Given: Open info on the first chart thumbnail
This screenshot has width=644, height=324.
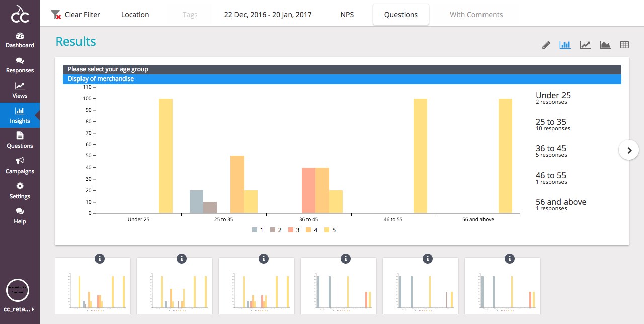Looking at the screenshot, I should click(100, 259).
